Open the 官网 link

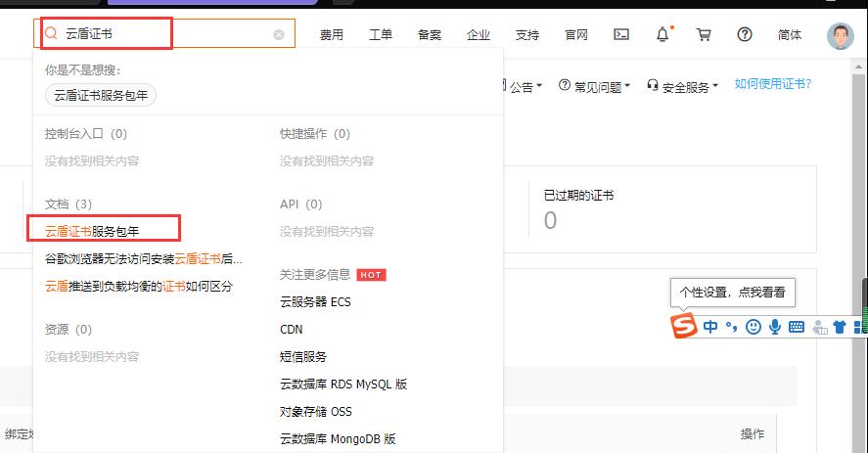575,35
